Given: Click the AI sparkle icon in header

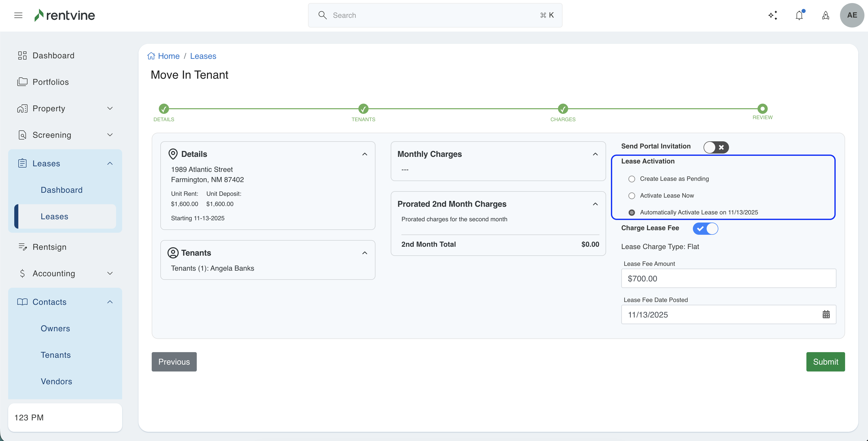Looking at the screenshot, I should [773, 15].
